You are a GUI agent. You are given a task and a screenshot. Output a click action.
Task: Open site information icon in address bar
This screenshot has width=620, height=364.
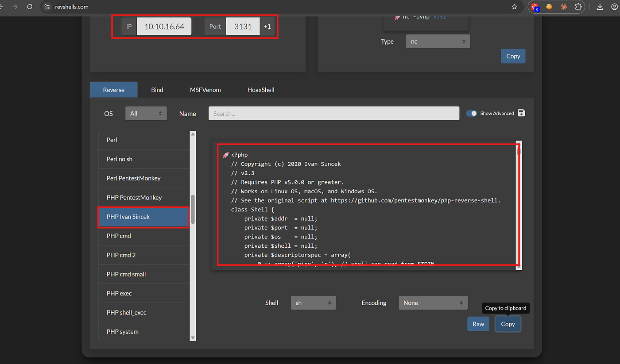coord(47,7)
